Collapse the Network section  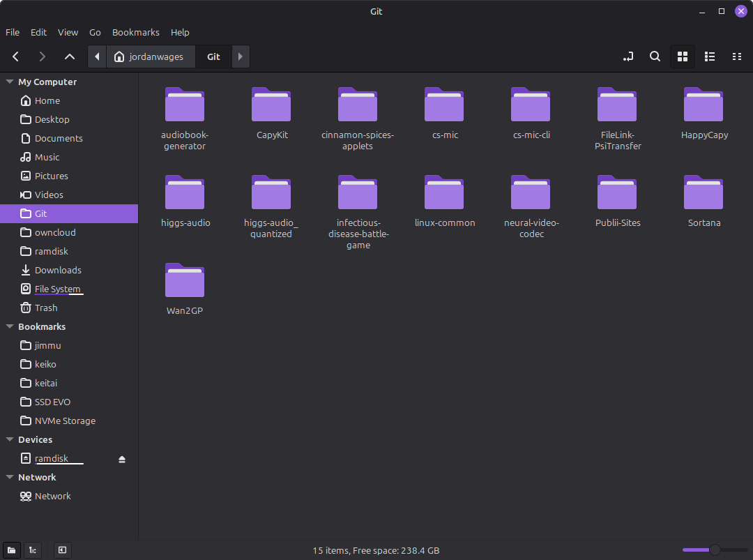(x=10, y=478)
